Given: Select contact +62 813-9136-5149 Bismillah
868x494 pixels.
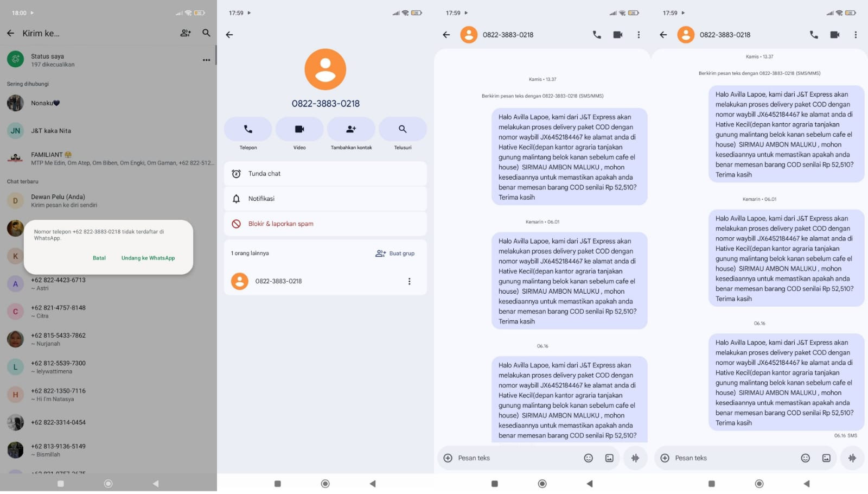Looking at the screenshot, I should click(x=108, y=450).
